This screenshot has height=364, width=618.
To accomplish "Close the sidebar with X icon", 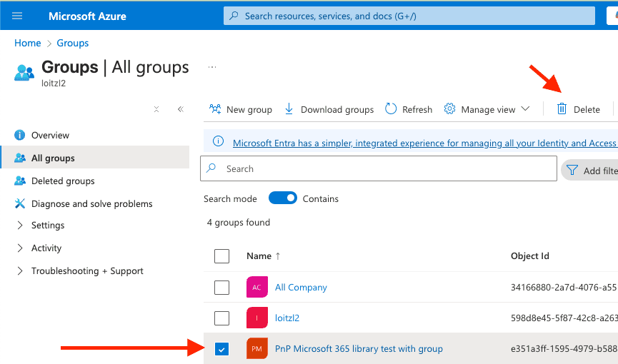I will (x=156, y=109).
